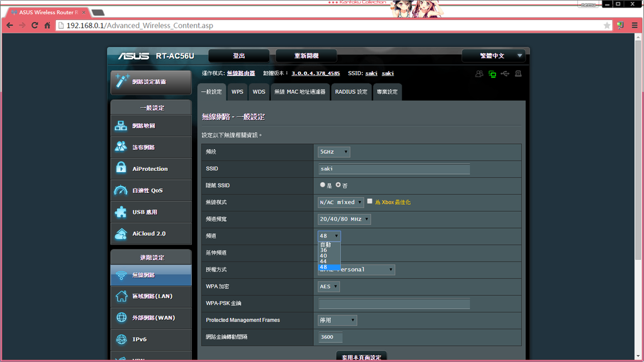Open the AiProtection lock icon in sidebar
Viewport: 644px width, 362px height.
(121, 168)
